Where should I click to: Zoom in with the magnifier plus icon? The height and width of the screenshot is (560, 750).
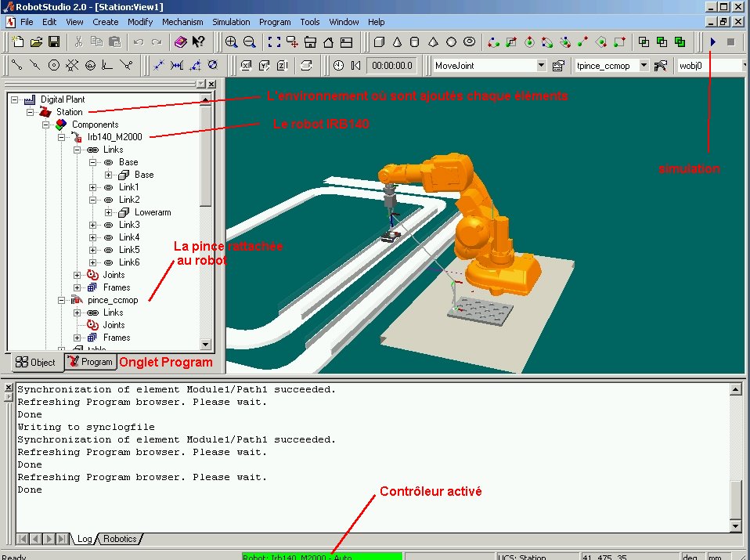pyautogui.click(x=232, y=42)
